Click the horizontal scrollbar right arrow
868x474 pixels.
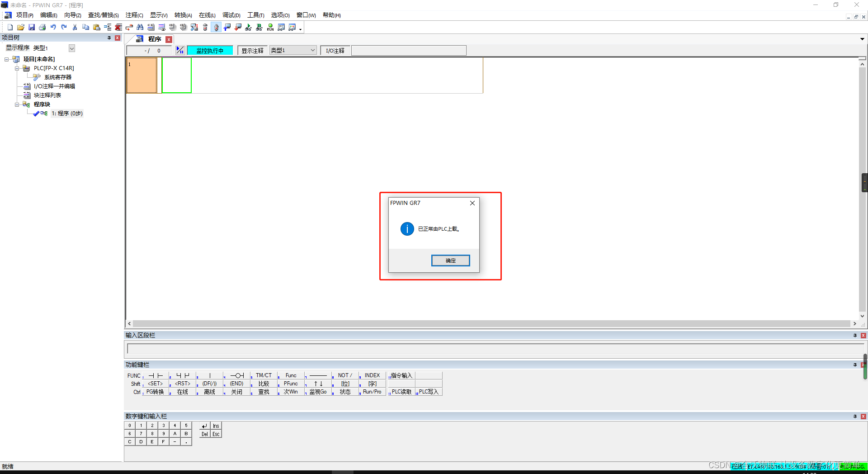coord(854,324)
